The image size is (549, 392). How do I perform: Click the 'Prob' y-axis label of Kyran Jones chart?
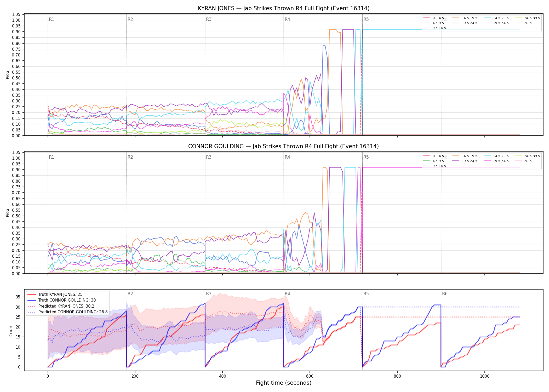[8, 75]
